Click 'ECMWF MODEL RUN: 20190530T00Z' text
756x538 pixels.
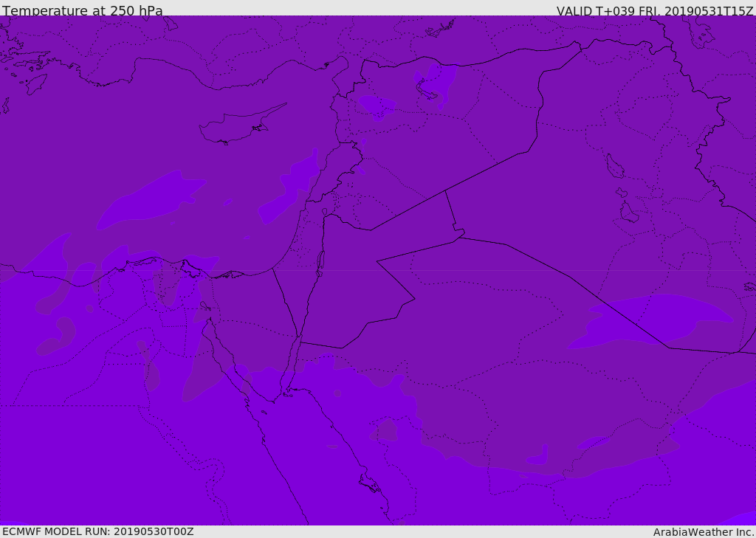click(x=98, y=531)
